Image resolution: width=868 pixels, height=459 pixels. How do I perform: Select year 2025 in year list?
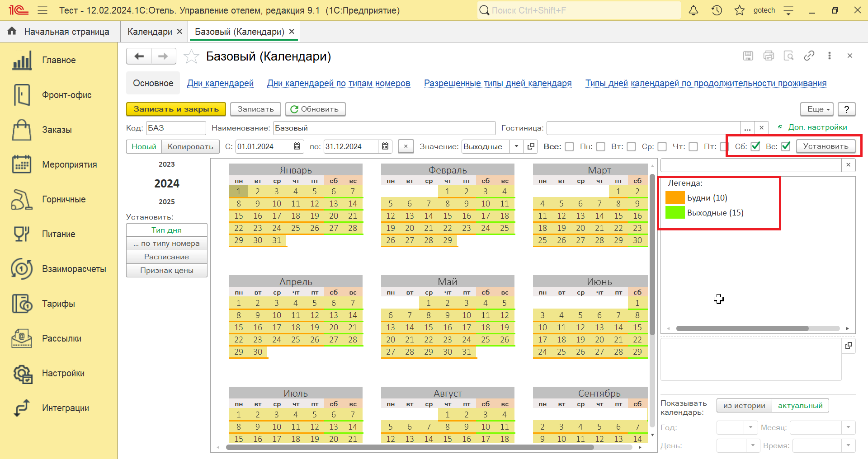[167, 202]
